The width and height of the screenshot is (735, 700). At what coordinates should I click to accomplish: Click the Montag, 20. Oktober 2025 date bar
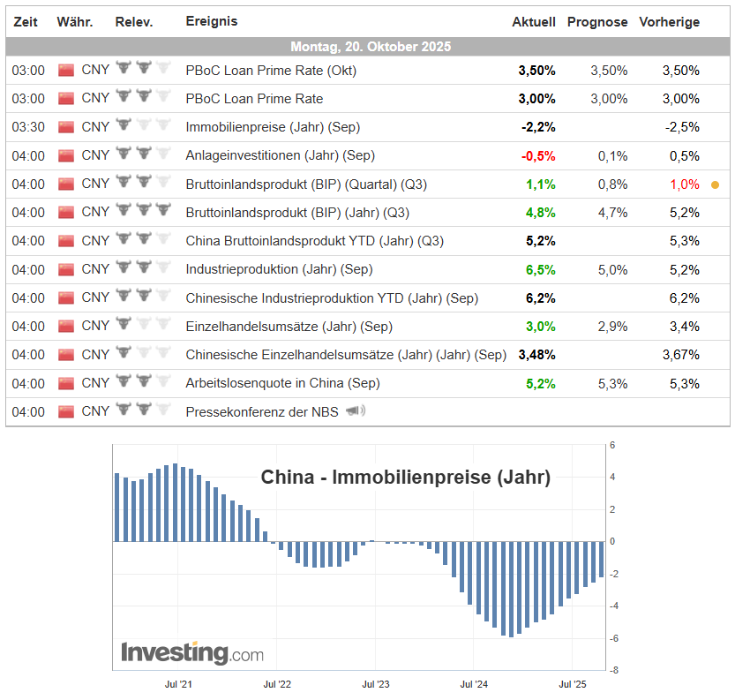[x=370, y=46]
